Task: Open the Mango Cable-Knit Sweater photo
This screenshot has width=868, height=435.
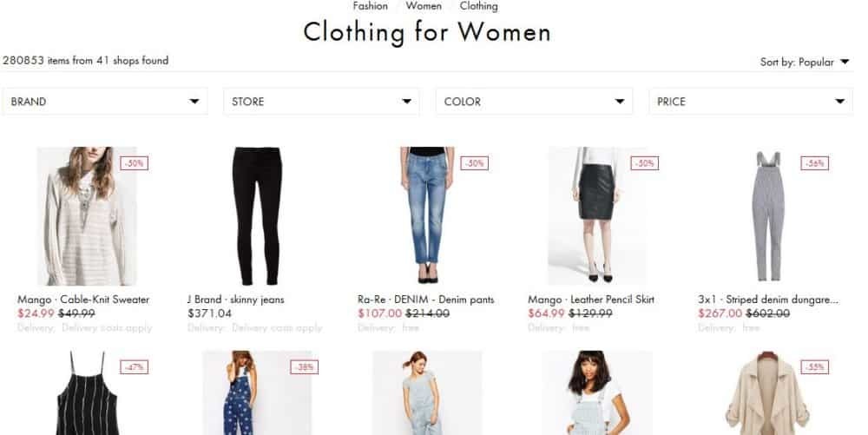Action: 87,216
